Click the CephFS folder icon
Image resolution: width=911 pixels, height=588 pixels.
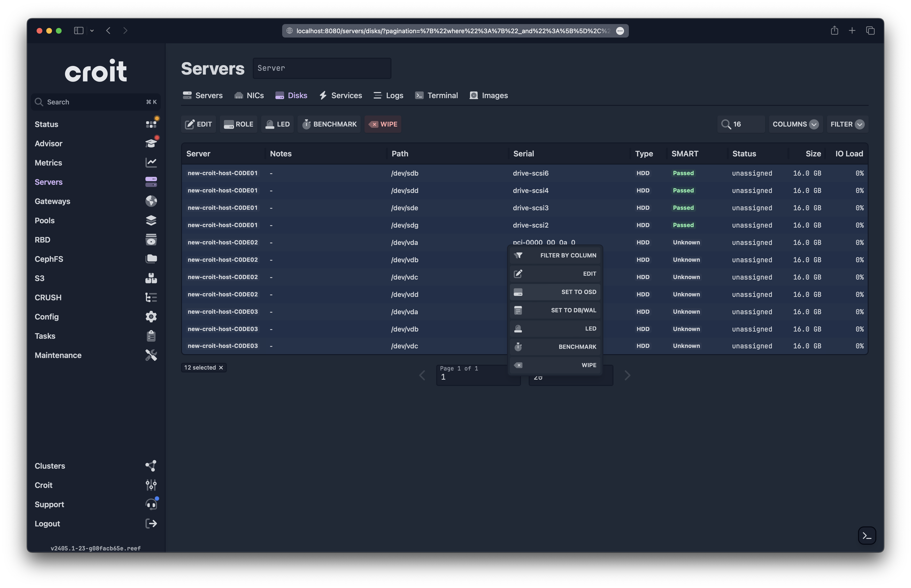click(151, 259)
